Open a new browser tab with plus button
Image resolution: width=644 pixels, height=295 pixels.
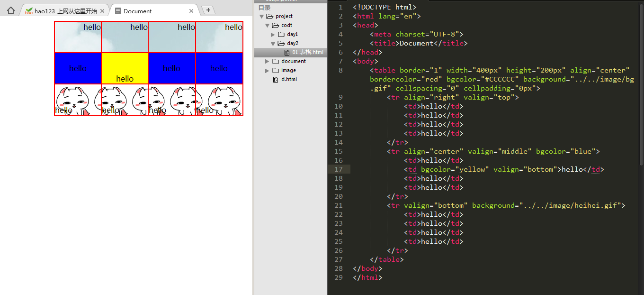[208, 10]
